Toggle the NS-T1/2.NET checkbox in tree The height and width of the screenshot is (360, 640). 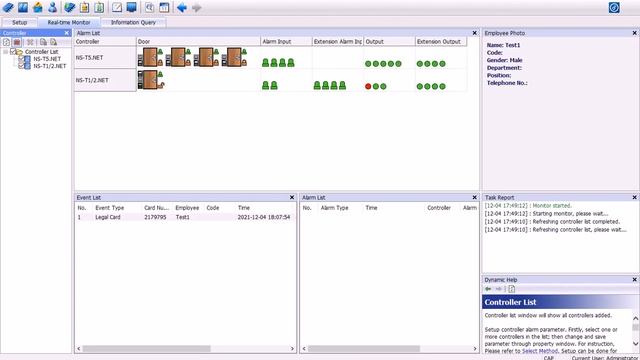(21, 66)
